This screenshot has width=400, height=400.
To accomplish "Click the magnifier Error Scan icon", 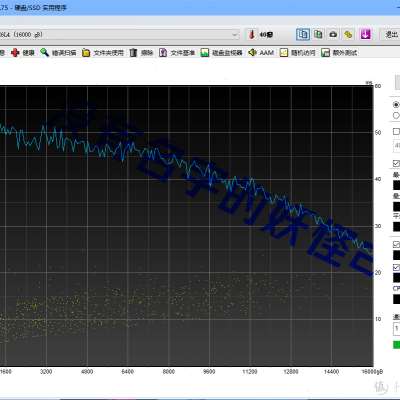I will pyautogui.click(x=44, y=53).
